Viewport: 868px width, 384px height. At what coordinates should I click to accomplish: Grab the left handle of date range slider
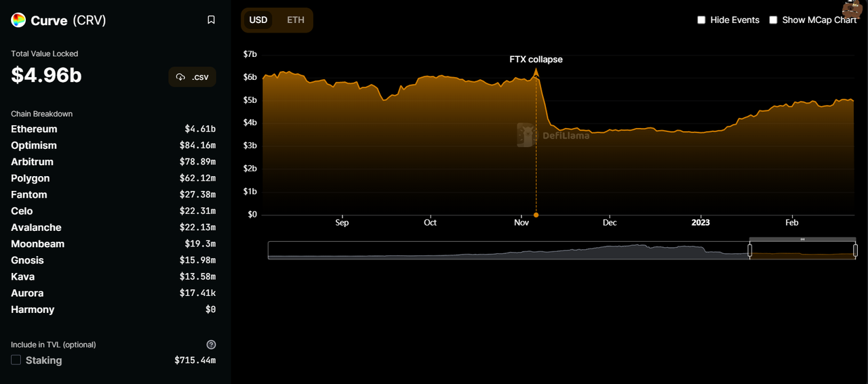point(750,251)
